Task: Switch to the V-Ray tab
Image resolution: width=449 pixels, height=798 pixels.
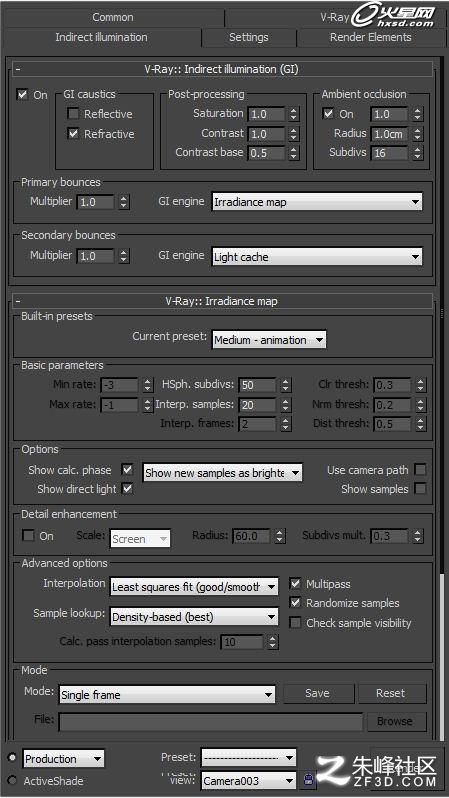Action: (334, 17)
